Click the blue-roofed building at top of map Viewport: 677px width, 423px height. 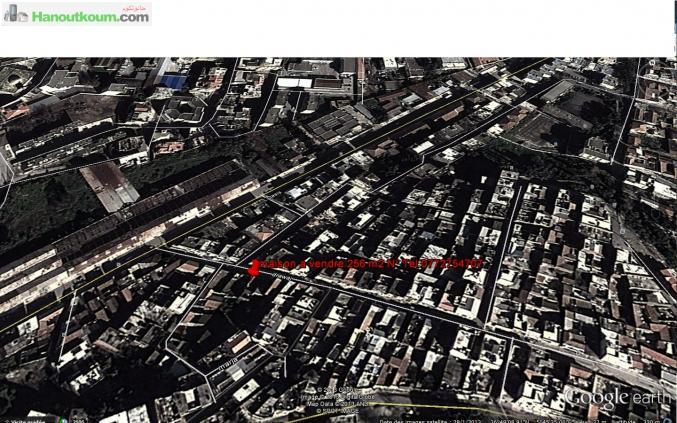[174, 80]
